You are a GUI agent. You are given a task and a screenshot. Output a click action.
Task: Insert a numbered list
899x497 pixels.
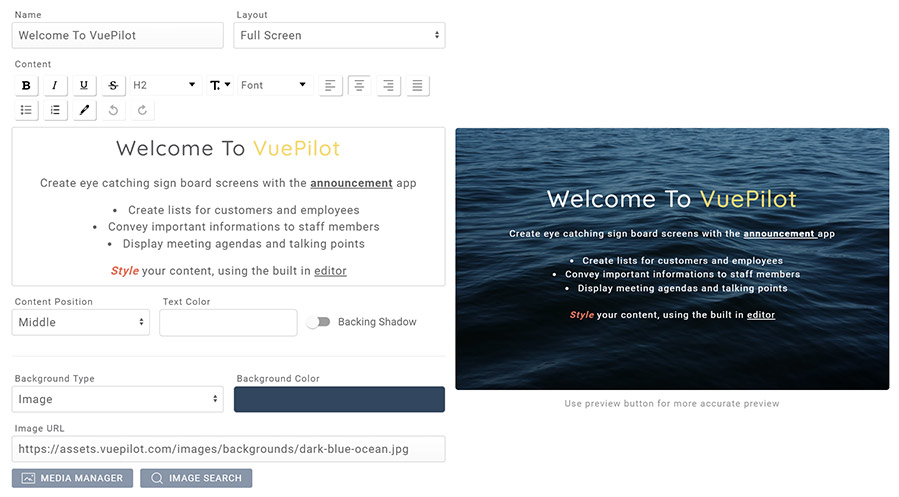click(x=54, y=110)
